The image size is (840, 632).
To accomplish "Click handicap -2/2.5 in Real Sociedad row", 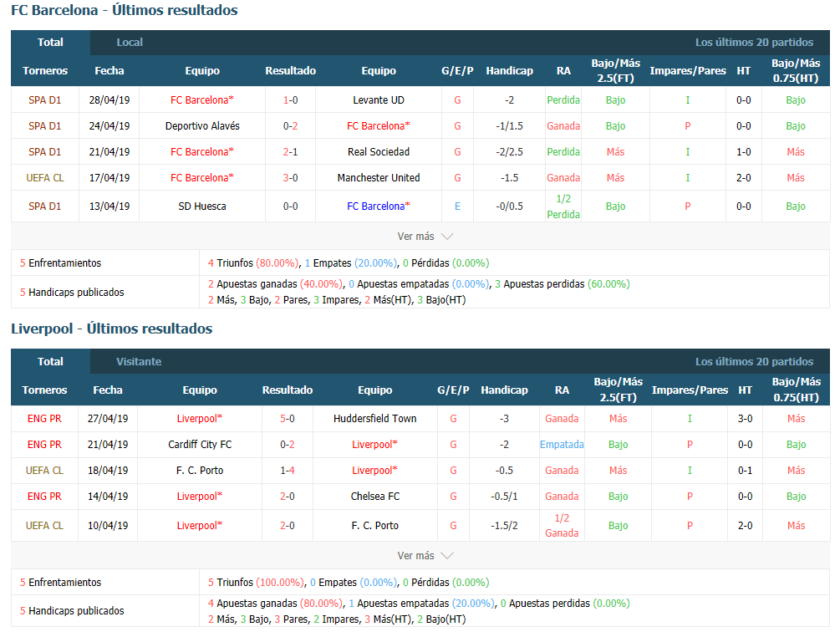I will [510, 152].
